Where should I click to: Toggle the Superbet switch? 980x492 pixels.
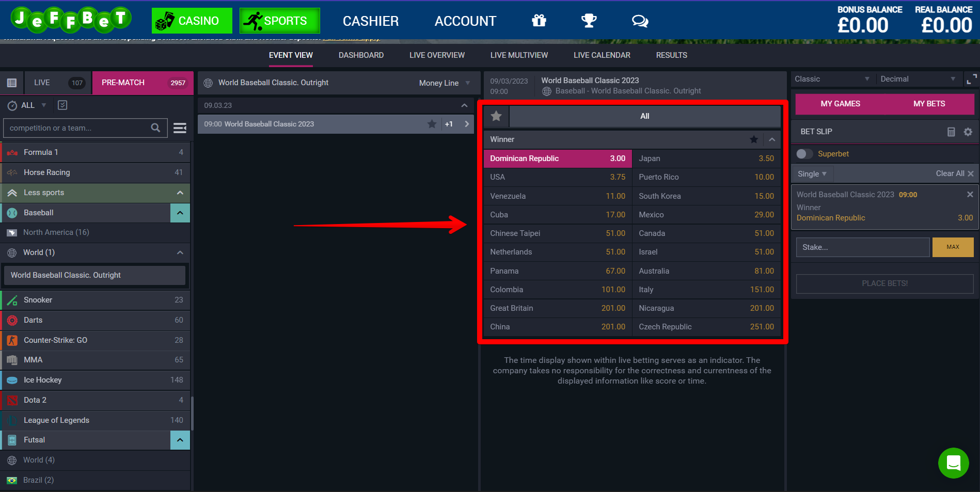pyautogui.click(x=804, y=154)
